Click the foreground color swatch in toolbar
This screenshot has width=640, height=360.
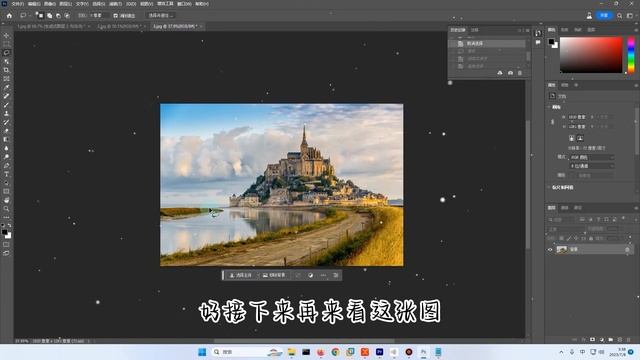[x=4, y=232]
